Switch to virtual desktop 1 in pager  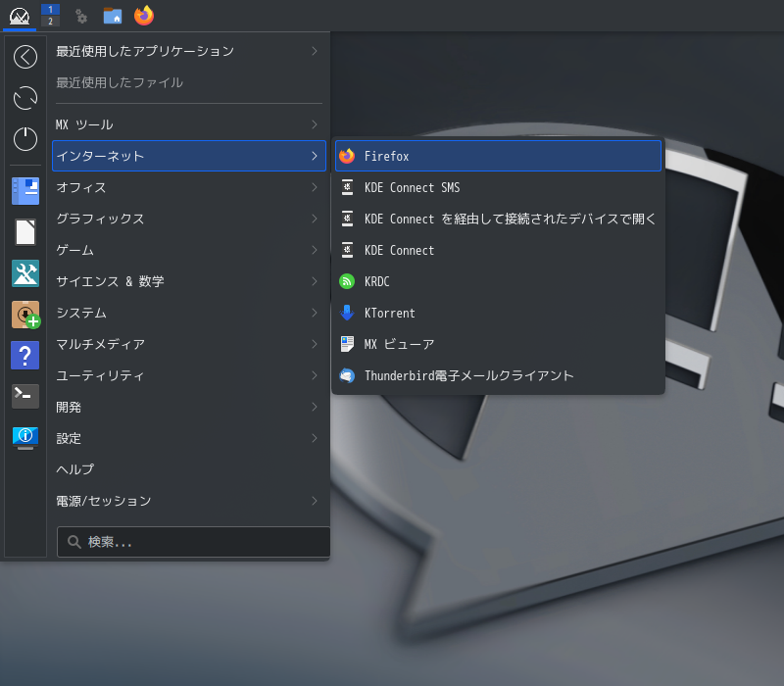click(x=50, y=10)
